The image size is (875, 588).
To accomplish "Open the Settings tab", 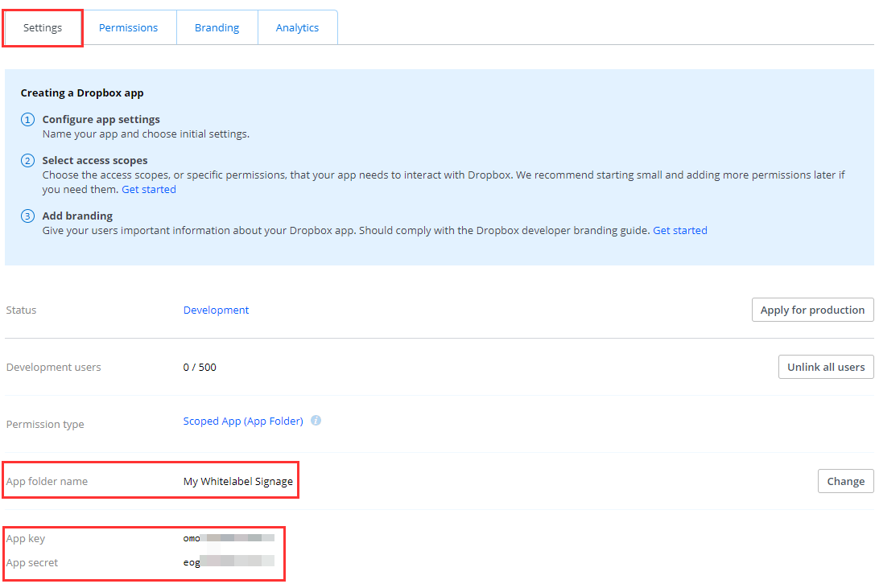I will 43,27.
